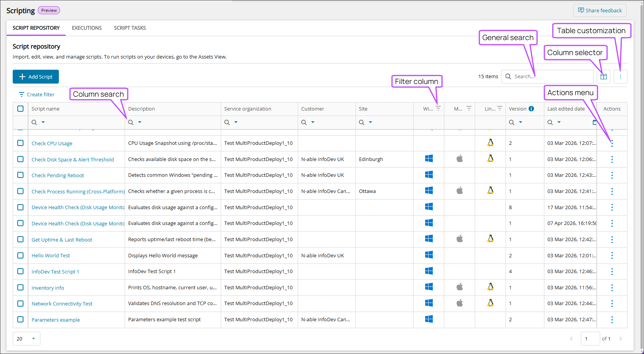644x354 pixels.
Task: Expand Description search operator dropdown arrow
Action: click(140, 122)
